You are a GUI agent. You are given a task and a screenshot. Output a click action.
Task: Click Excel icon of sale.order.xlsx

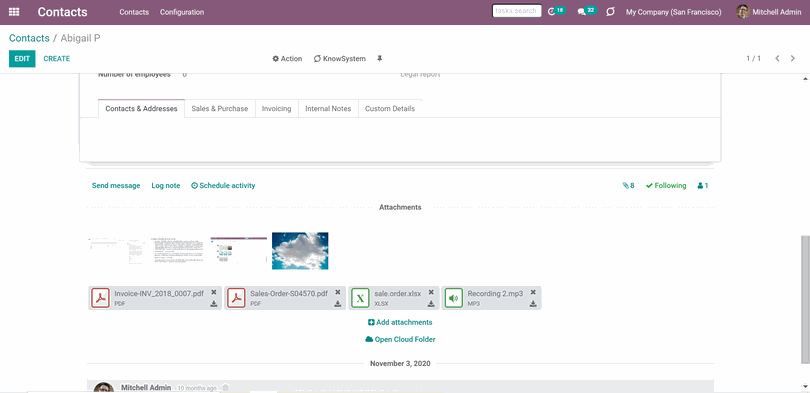(361, 298)
